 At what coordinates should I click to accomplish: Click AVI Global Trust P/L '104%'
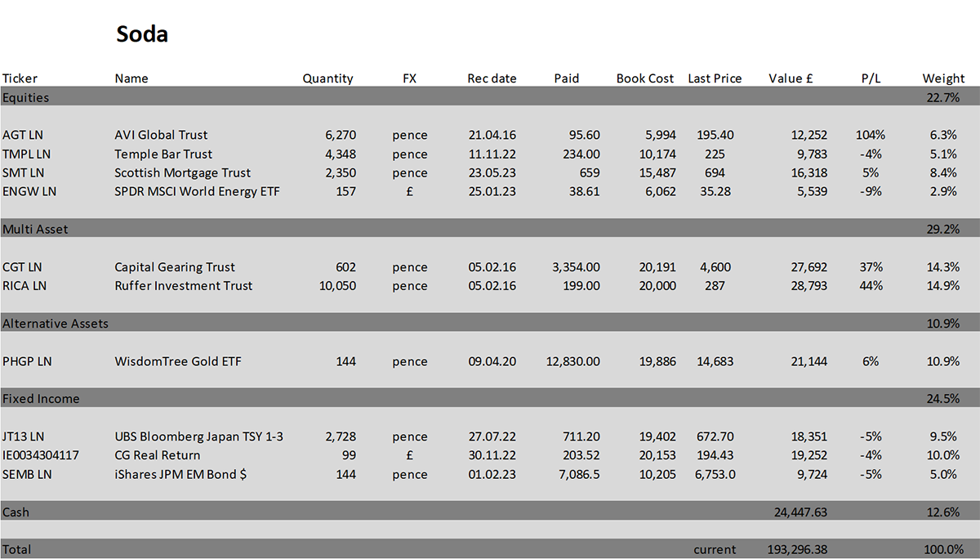coord(870,135)
